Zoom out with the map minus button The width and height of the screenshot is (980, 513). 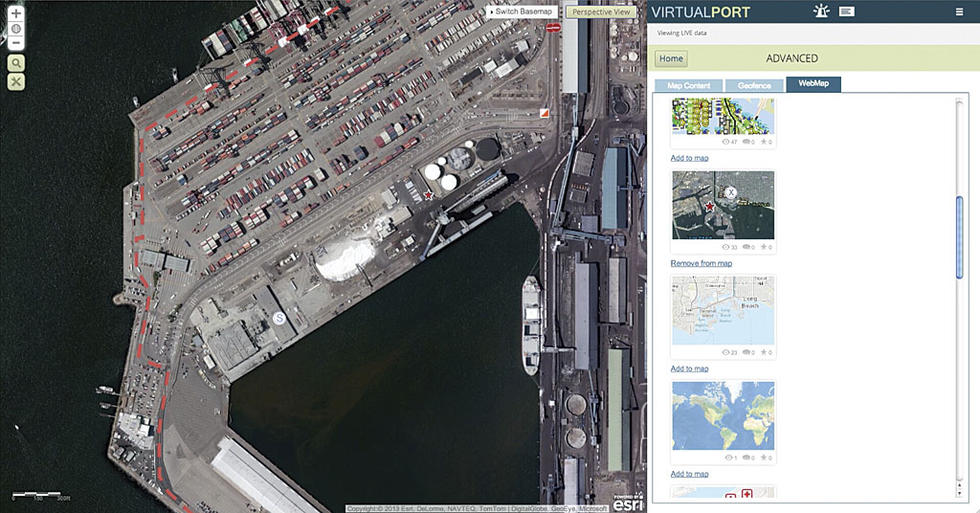pos(15,42)
